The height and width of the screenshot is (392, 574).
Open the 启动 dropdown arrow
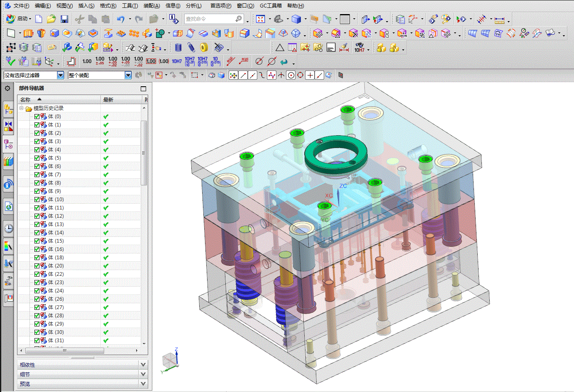[30, 19]
